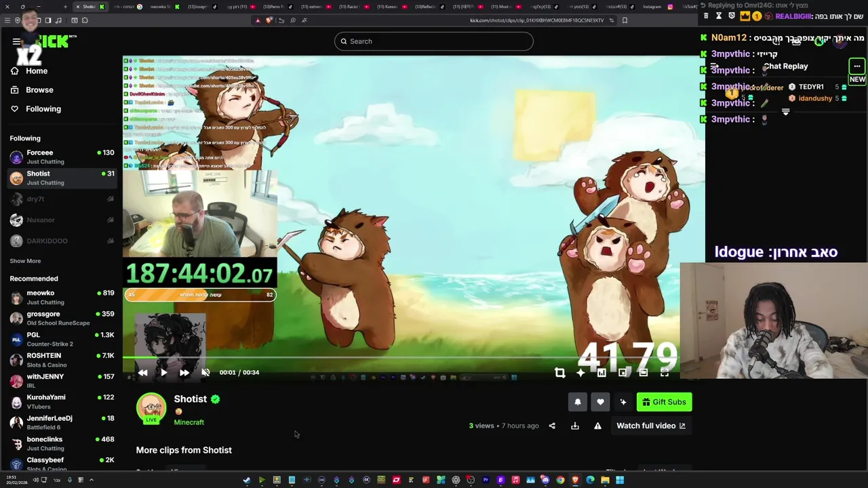The width and height of the screenshot is (868, 488).
Task: Open the Kick hamburger menu
Action: click(x=16, y=41)
